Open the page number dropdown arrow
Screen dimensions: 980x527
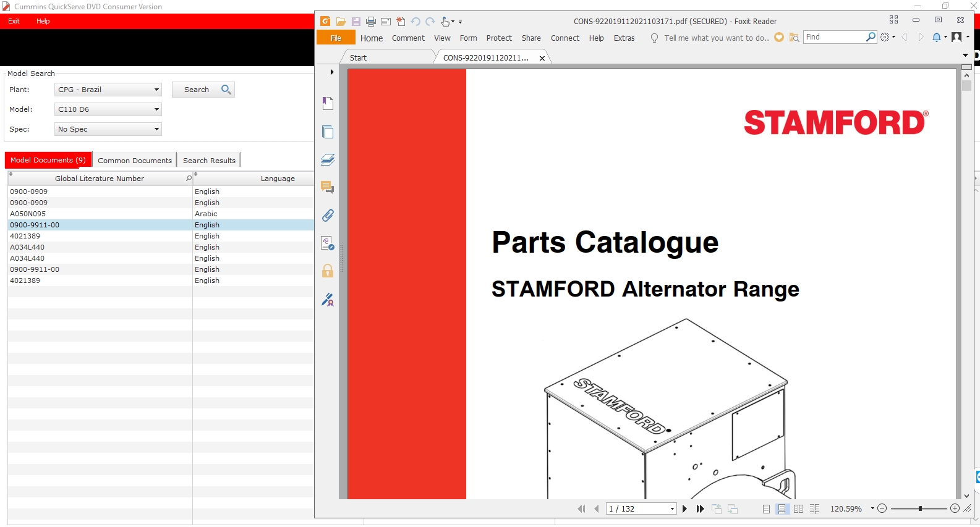pos(672,508)
